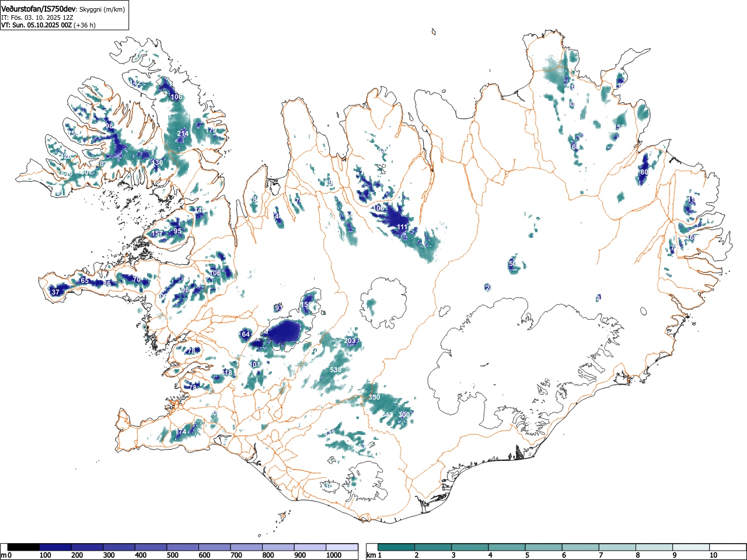Click the m0 label at legend start
747x560 pixels.
tap(6, 555)
